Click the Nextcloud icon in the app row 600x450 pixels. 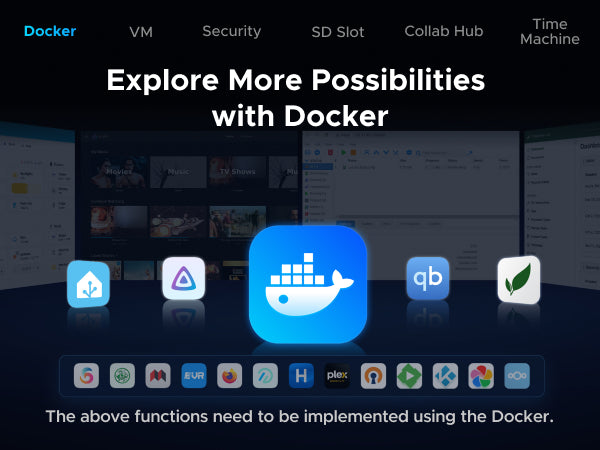[x=517, y=376]
